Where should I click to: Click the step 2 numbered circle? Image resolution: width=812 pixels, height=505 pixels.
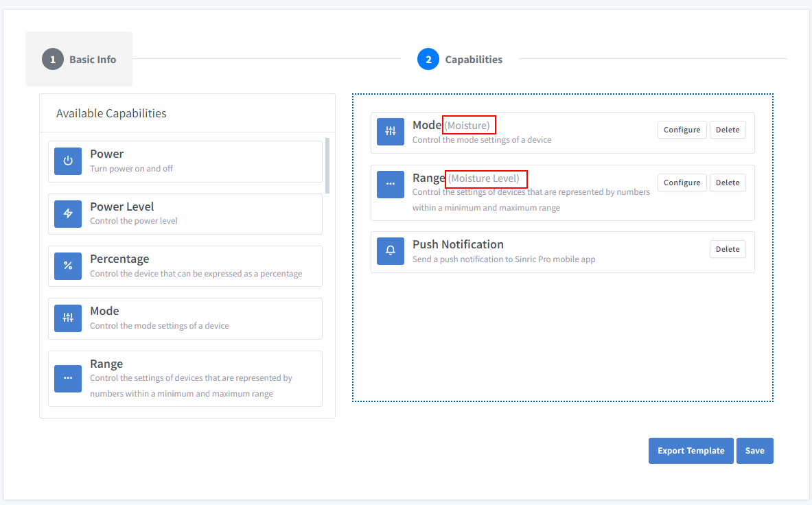click(x=428, y=59)
